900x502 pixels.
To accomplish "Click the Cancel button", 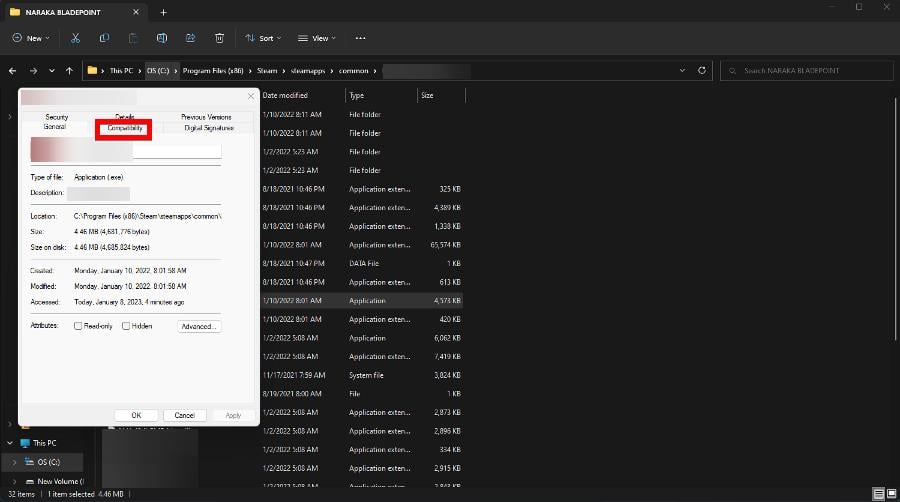I will 184,415.
